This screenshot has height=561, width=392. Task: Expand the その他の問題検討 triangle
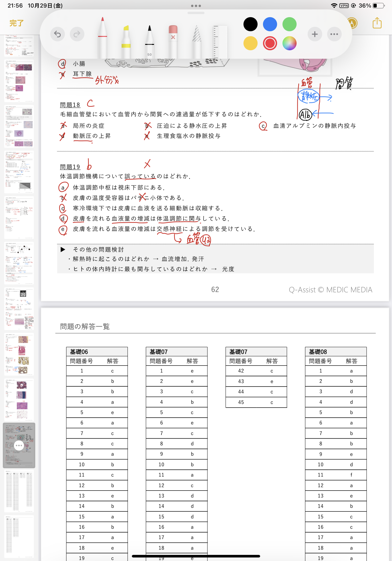(x=63, y=249)
